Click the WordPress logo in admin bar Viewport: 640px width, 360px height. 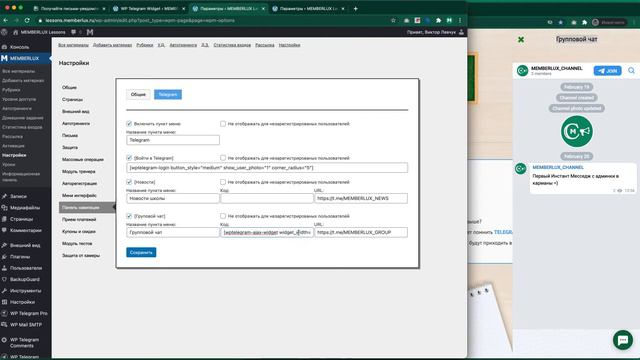(4, 32)
